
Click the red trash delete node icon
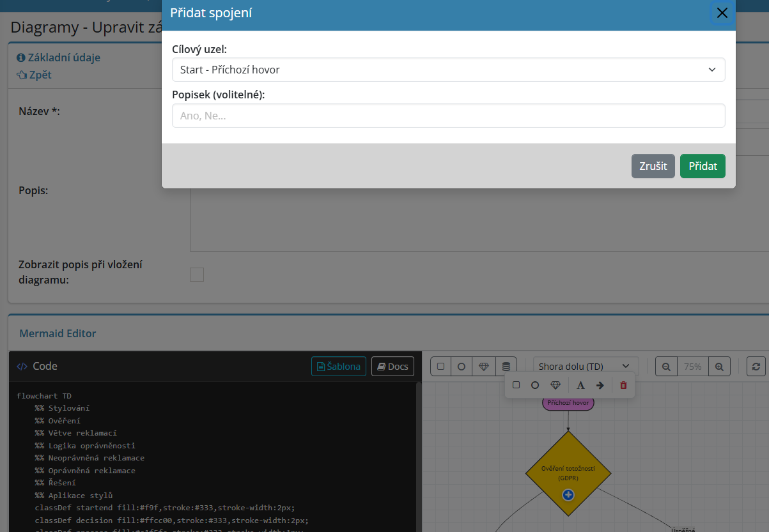click(623, 385)
